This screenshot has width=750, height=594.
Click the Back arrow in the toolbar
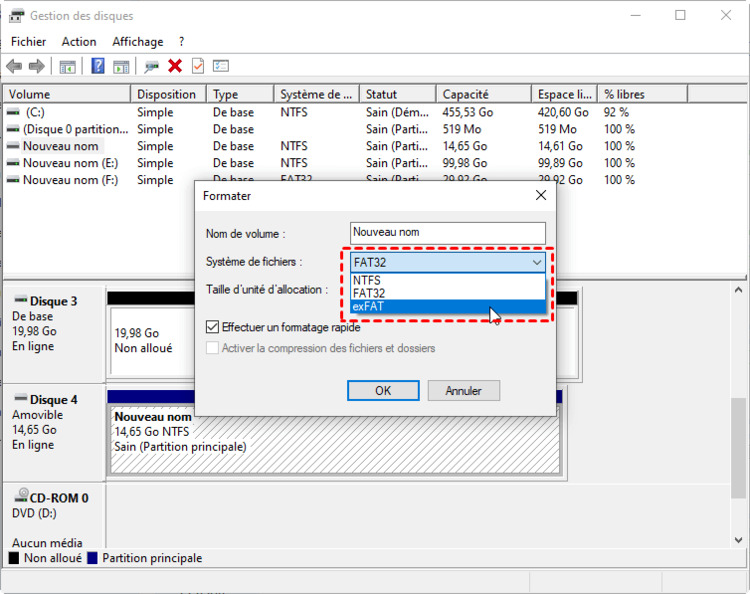click(14, 66)
